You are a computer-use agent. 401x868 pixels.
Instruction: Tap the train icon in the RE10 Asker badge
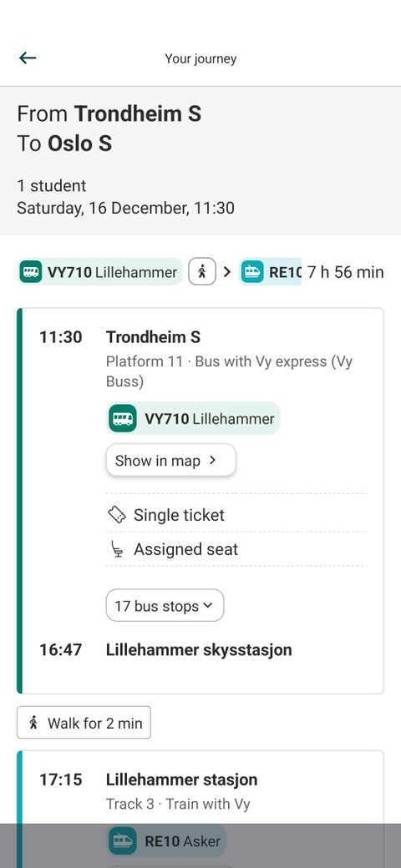[123, 841]
